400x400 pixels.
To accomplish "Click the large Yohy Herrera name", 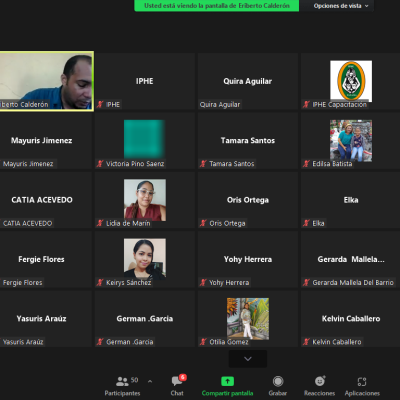I will (248, 259).
